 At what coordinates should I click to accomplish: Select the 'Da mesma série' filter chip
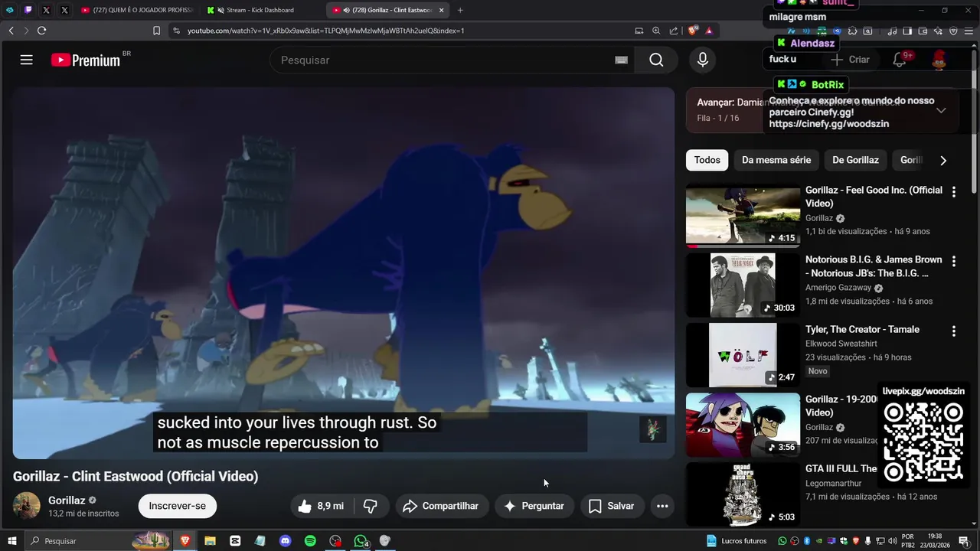click(x=776, y=160)
